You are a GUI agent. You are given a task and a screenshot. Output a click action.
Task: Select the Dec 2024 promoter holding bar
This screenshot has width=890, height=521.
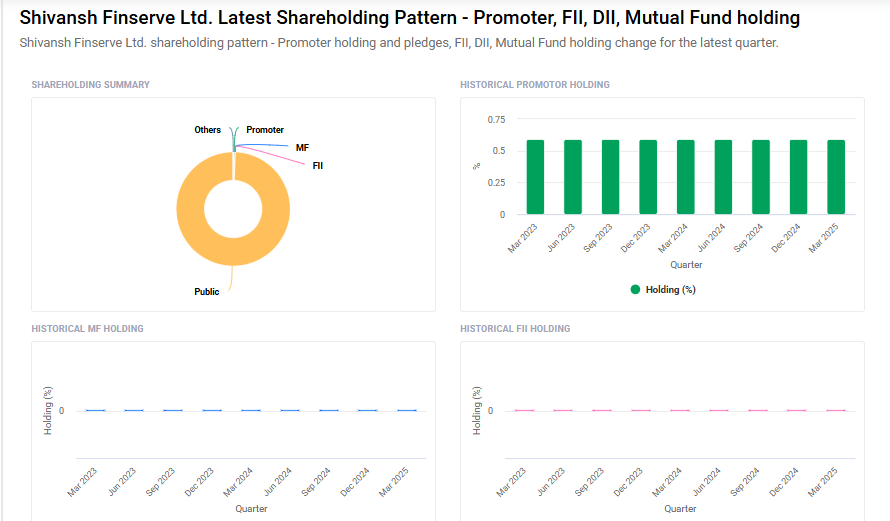(799, 177)
